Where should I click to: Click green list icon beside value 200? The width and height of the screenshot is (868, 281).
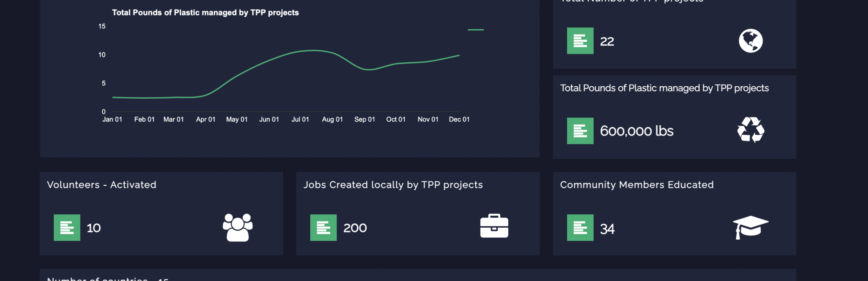point(323,228)
